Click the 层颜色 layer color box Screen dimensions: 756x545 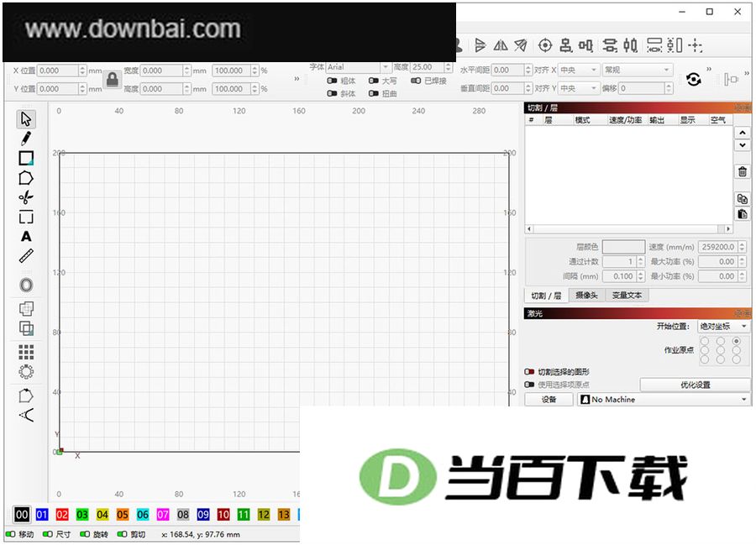pyautogui.click(x=623, y=247)
